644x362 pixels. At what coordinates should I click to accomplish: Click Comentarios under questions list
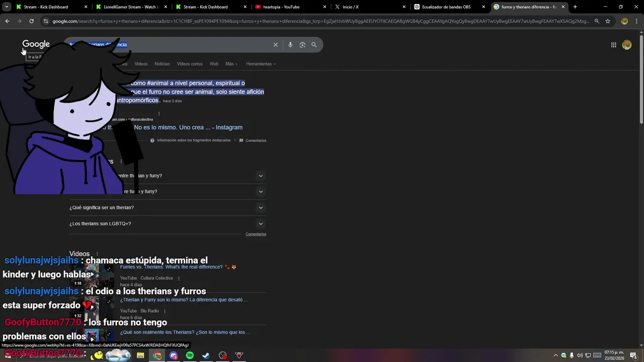pos(256,234)
